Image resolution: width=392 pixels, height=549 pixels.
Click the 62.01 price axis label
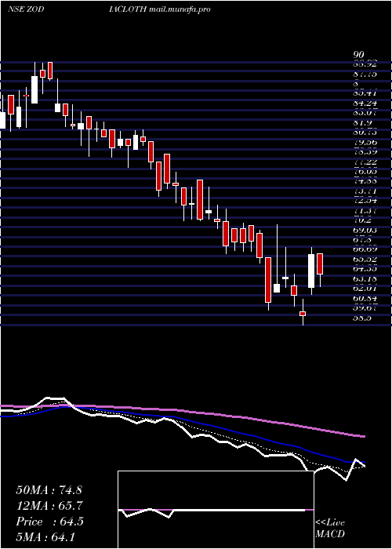[x=365, y=289]
